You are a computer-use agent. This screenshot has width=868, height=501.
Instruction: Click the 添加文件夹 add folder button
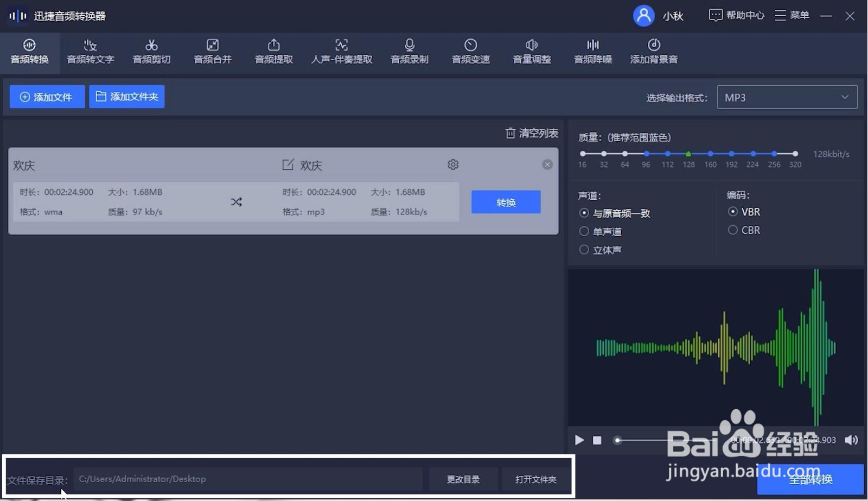126,97
